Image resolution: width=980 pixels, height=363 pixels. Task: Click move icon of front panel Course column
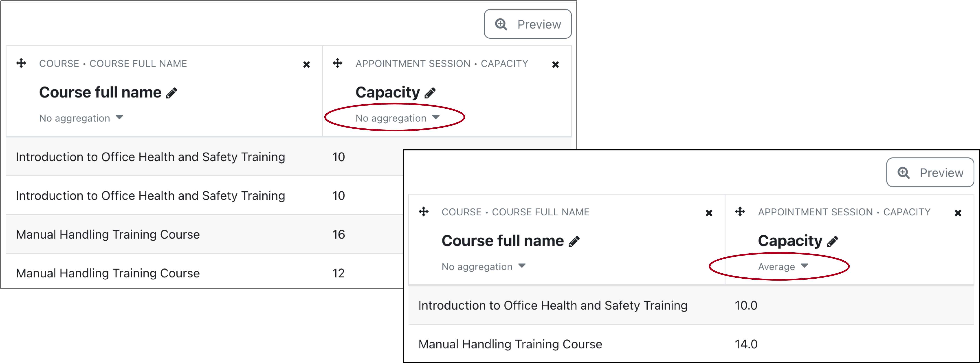pos(424,212)
